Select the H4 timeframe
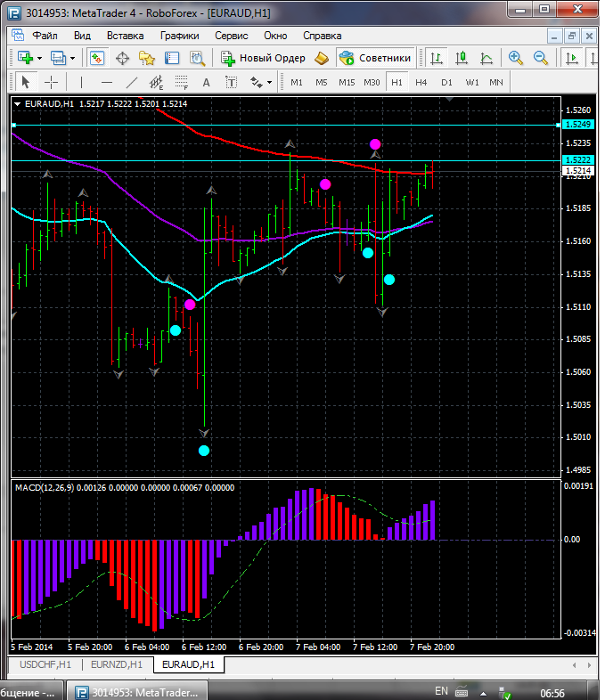Screen dimensions: 605x700 (421, 82)
